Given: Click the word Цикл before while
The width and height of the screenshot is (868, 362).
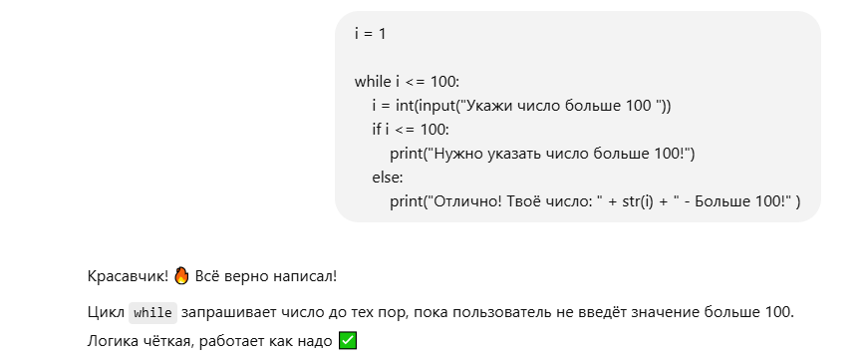Looking at the screenshot, I should click(106, 313).
